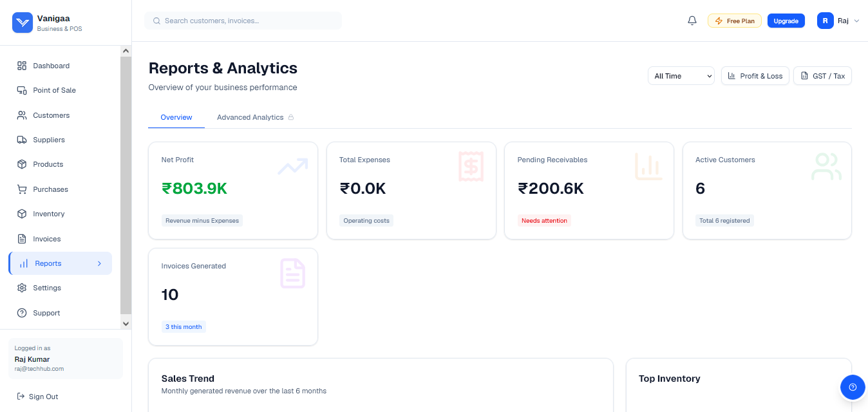The image size is (868, 412).
Task: Click the sidebar scrollbar down arrow
Action: click(x=126, y=324)
